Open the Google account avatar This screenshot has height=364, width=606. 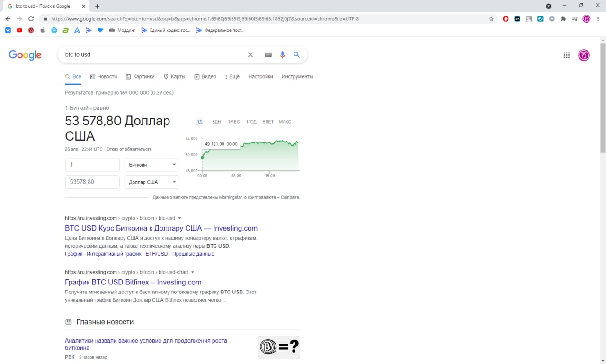(x=584, y=55)
